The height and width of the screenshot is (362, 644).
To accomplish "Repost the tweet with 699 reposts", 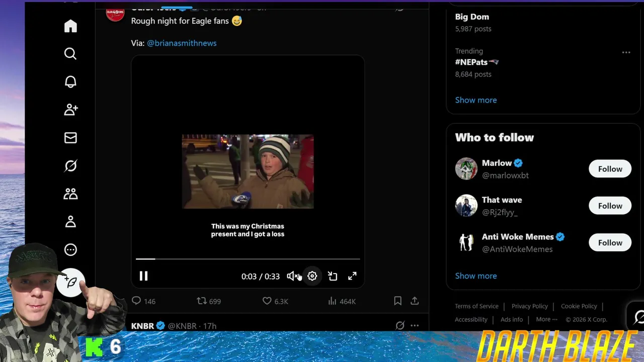I will [x=209, y=301].
